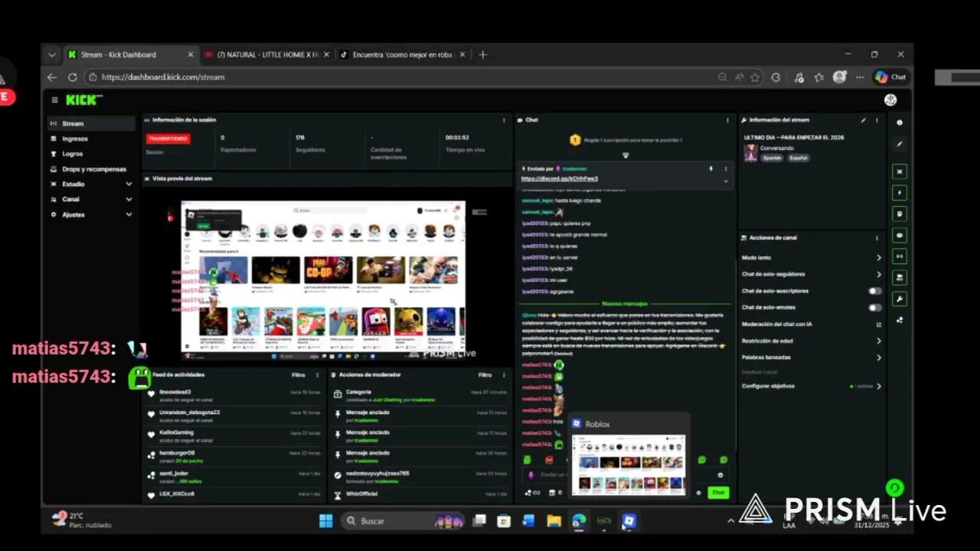Open Chat panel options menu
Screen dimensions: 980x551
(727, 120)
